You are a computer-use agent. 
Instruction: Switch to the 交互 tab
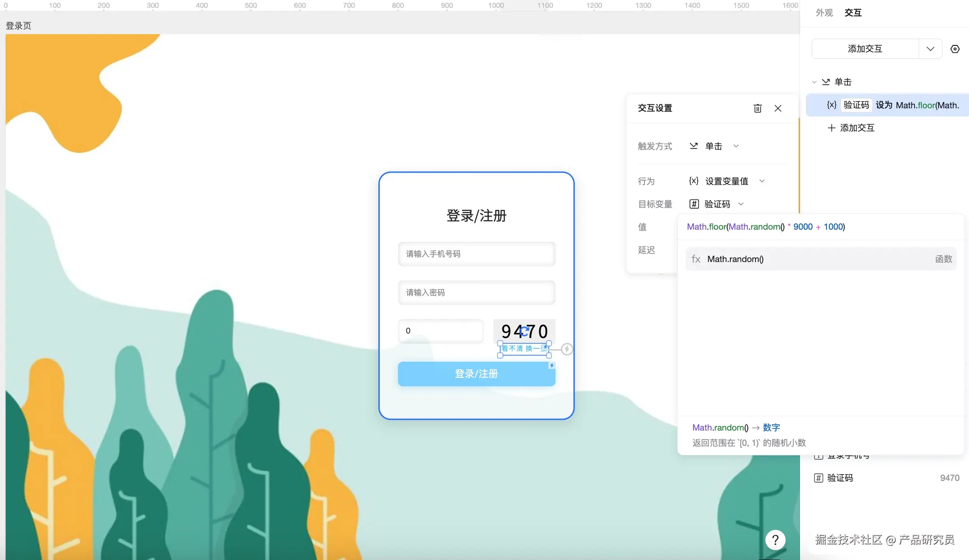tap(853, 13)
